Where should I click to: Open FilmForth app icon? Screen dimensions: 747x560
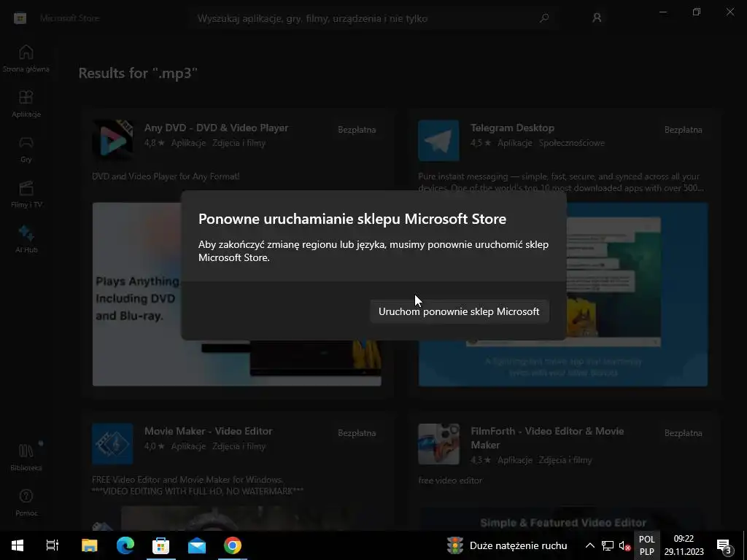tap(438, 444)
